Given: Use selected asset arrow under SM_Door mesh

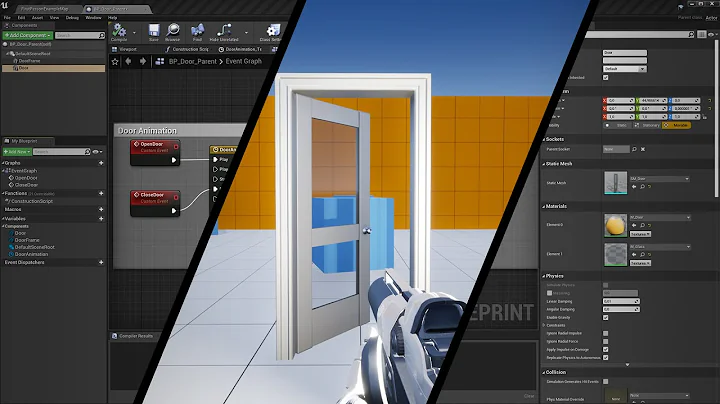Looking at the screenshot, I should click(634, 187).
